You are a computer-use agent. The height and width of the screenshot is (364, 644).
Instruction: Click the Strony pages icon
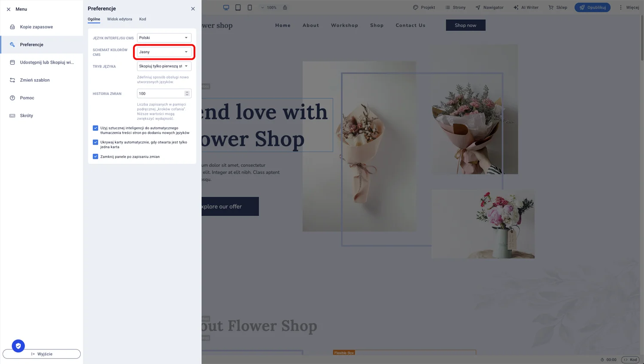[x=448, y=7]
